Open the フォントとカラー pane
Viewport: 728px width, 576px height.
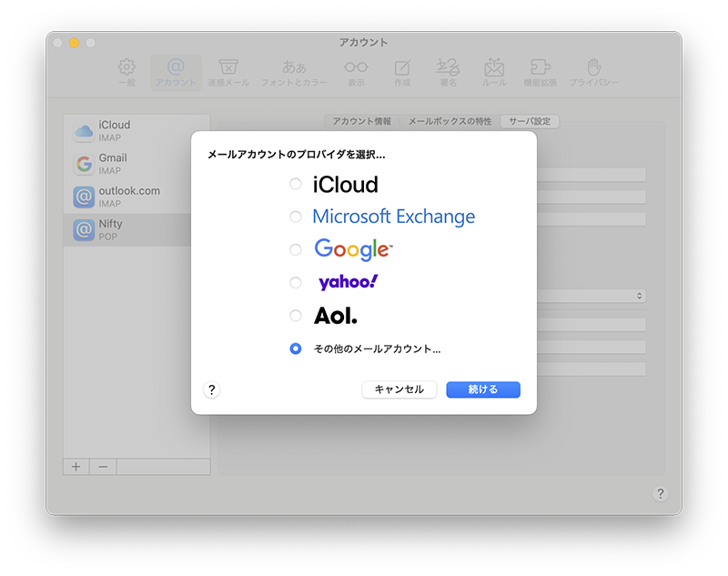point(294,72)
